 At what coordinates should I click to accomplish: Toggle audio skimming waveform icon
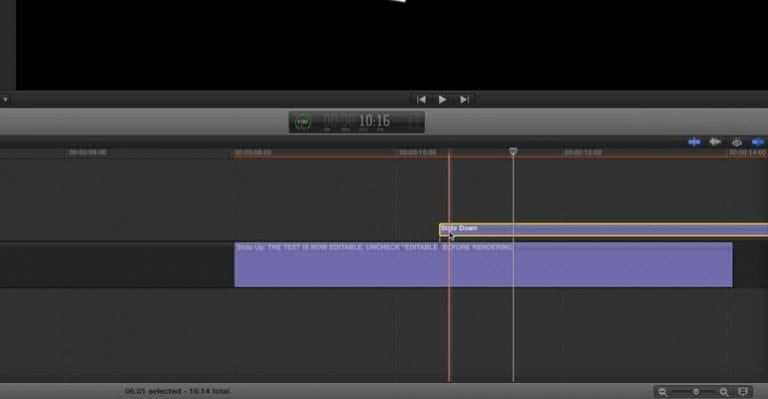point(715,142)
